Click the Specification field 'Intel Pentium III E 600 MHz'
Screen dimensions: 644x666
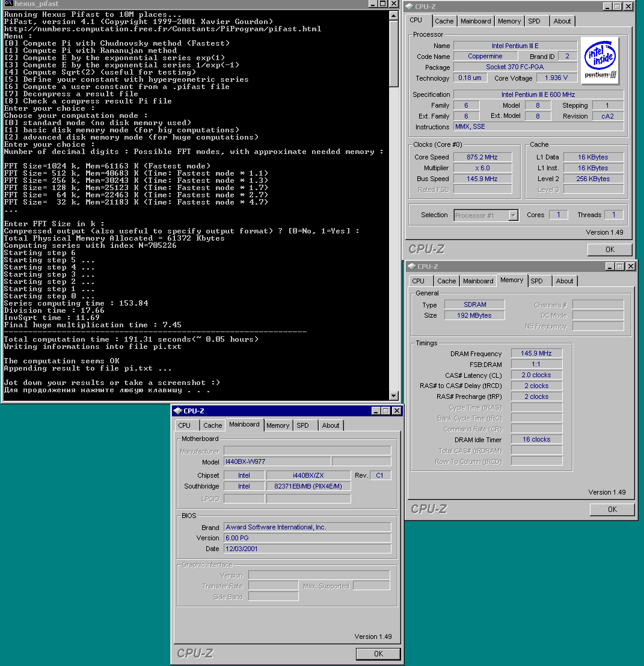click(538, 94)
